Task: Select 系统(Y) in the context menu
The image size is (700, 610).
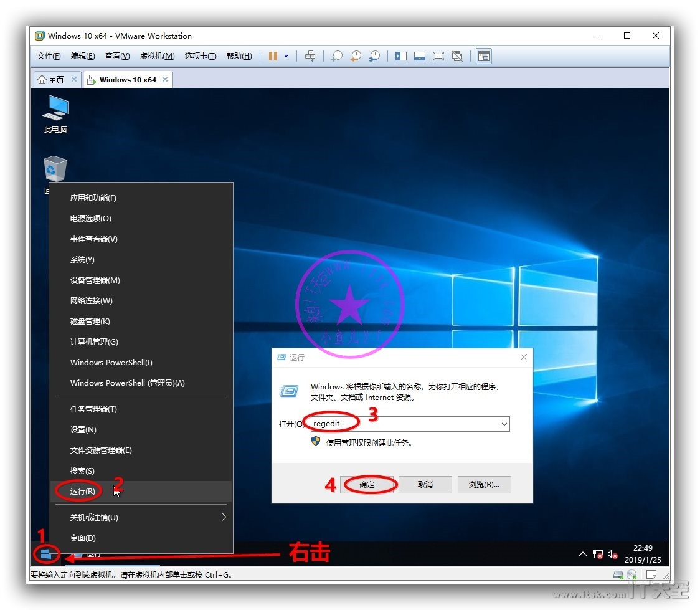Action: (x=141, y=259)
